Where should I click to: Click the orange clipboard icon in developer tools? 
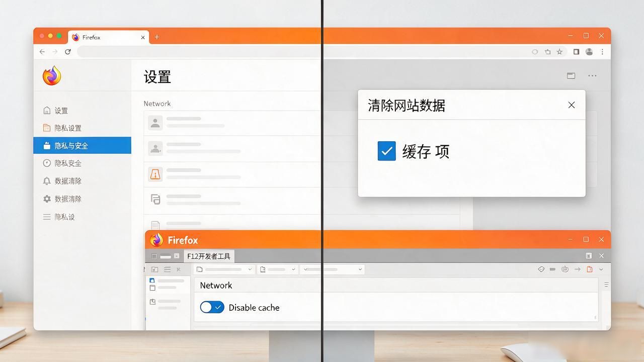click(x=590, y=269)
